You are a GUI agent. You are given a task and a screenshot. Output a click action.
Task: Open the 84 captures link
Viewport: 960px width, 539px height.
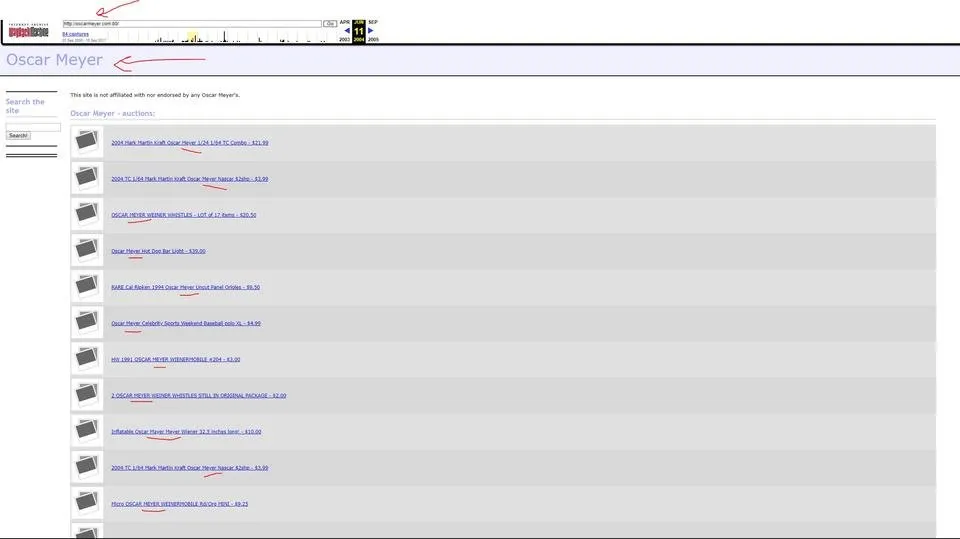pyautogui.click(x=75, y=34)
